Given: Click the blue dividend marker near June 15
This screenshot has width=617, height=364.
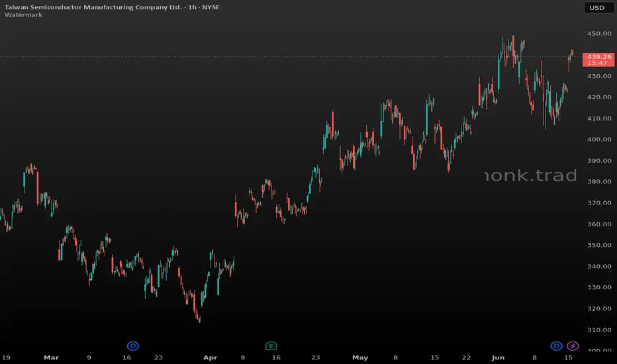Looking at the screenshot, I should [x=556, y=346].
